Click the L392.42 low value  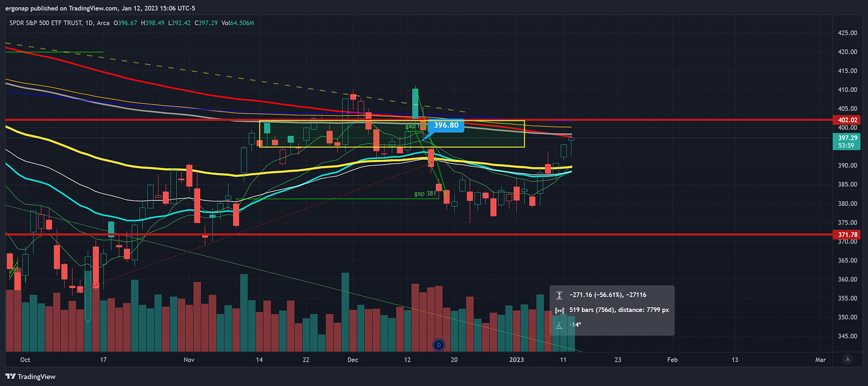point(180,23)
